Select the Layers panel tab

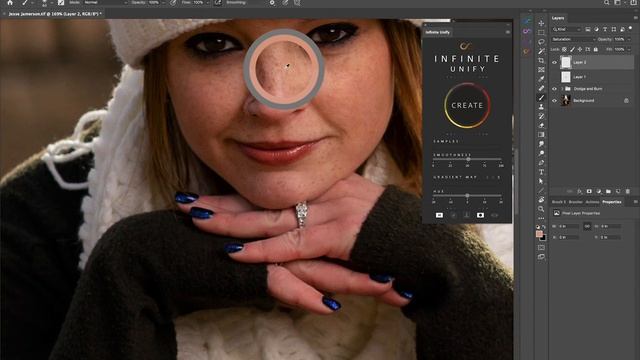click(558, 18)
